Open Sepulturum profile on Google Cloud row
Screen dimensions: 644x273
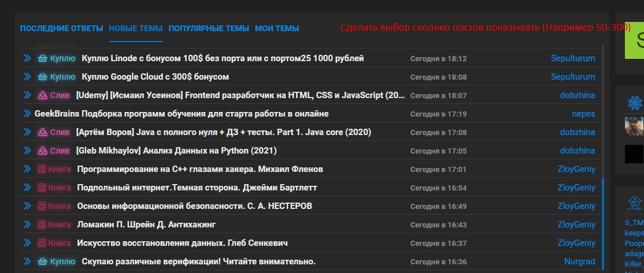[x=573, y=77]
